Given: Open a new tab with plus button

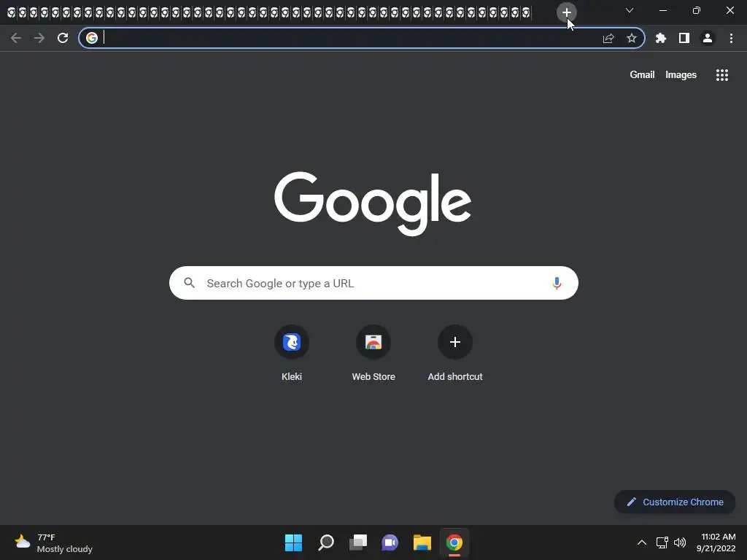Looking at the screenshot, I should click(566, 12).
